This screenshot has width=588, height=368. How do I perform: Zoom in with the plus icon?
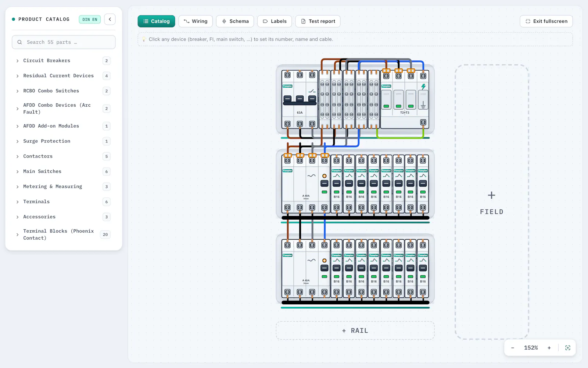(549, 348)
